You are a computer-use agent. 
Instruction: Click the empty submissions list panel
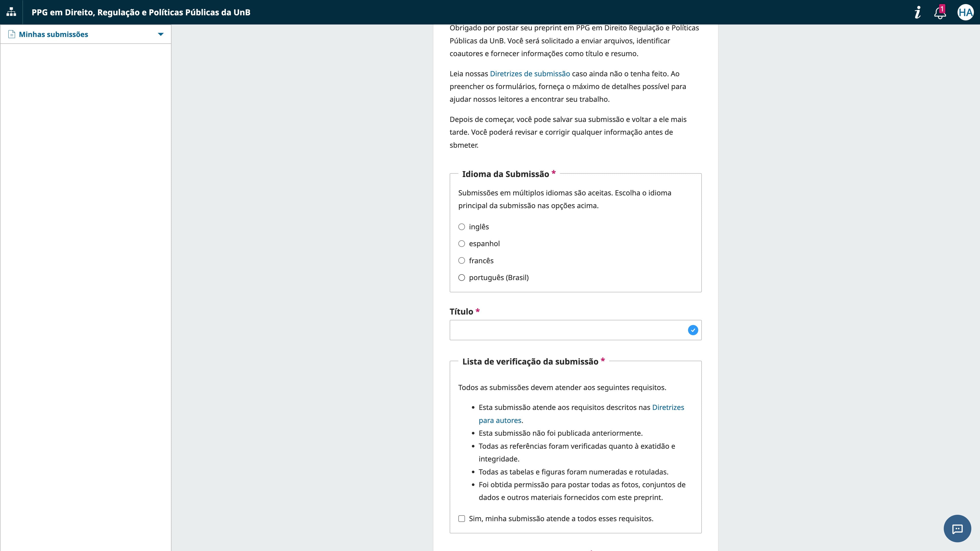(85, 266)
